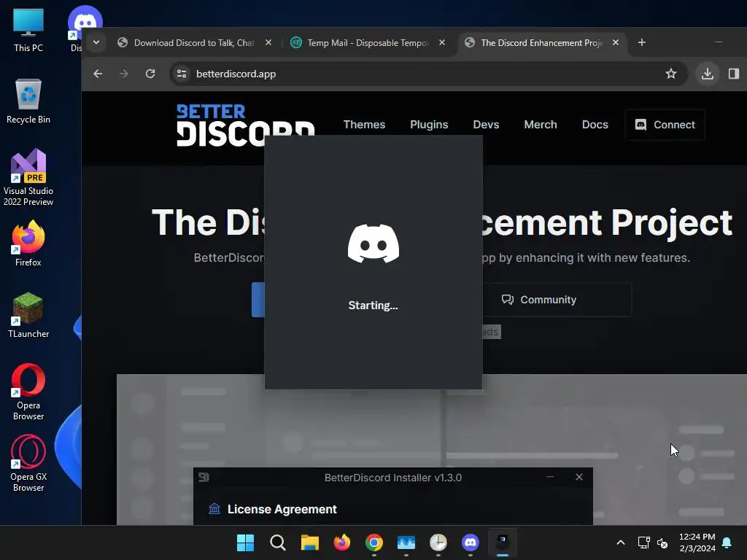Toggle Chrome side panel
Image resolution: width=747 pixels, height=560 pixels.
tap(734, 74)
